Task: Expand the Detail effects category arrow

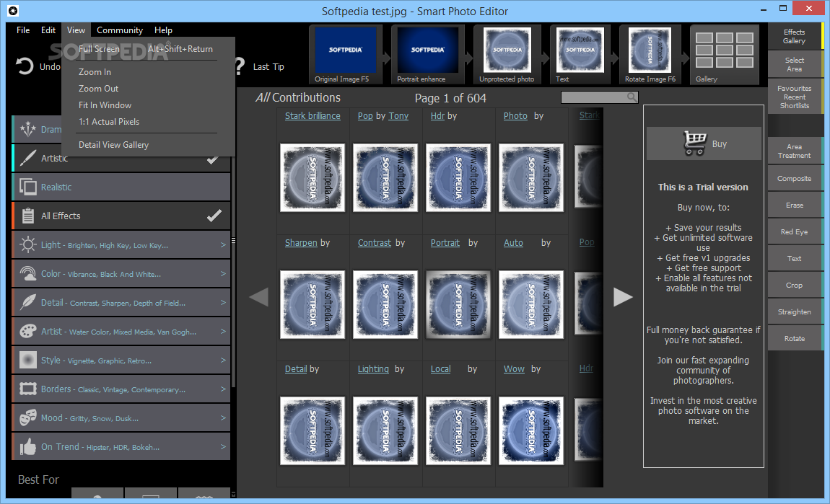Action: 223,303
